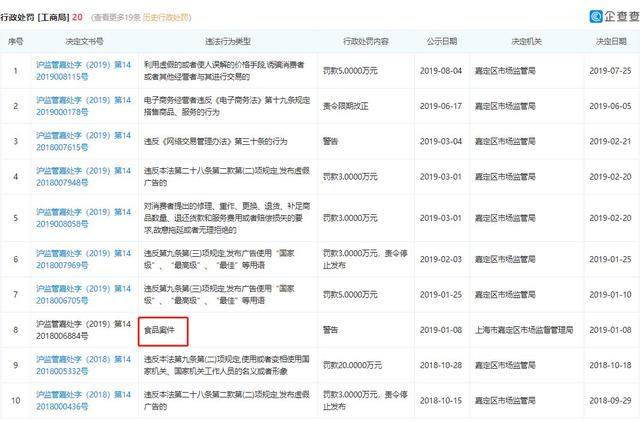This screenshot has width=640, height=422.
Task: Click the 违法行为类型 column header
Action: [228, 41]
